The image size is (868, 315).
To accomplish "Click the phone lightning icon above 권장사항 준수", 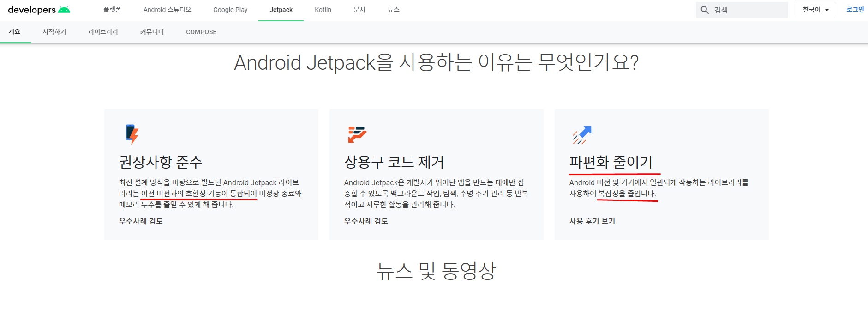I will click(x=132, y=134).
